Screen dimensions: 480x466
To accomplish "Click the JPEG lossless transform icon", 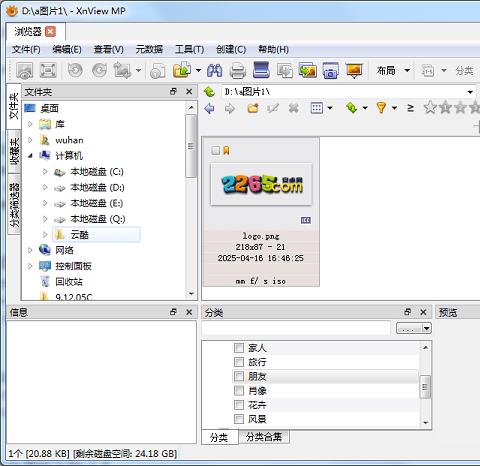I will 122,70.
